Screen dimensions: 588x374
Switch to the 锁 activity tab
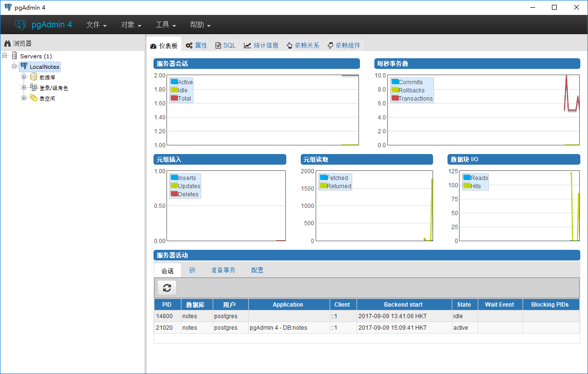tap(192, 271)
